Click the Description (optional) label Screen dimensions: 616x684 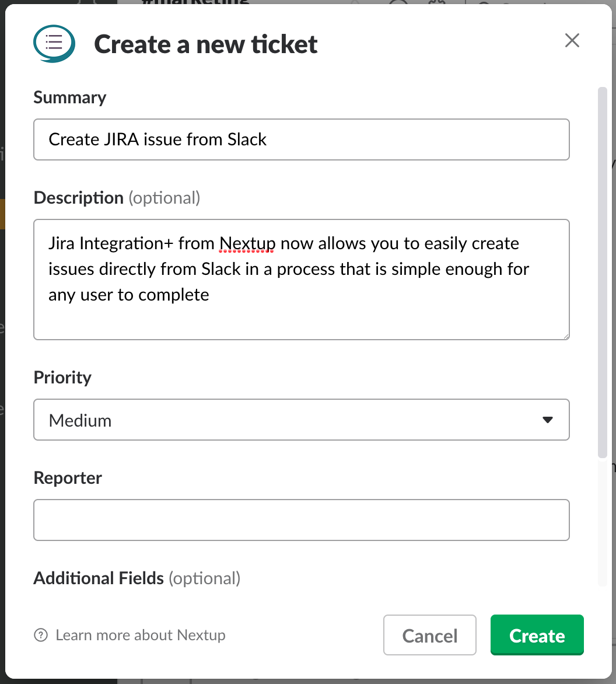point(117,198)
